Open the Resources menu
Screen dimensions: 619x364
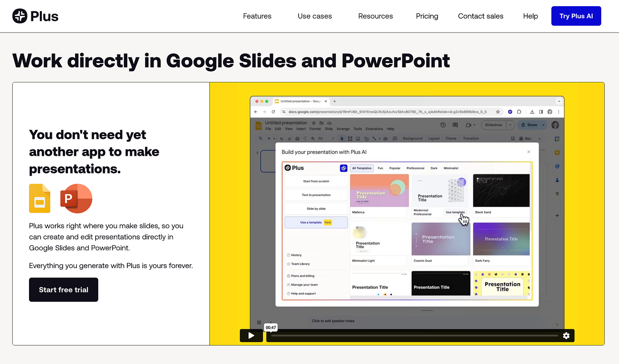376,16
